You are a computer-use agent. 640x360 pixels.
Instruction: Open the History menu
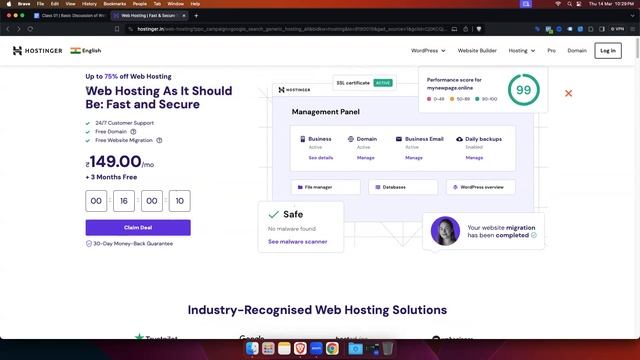(89, 4)
